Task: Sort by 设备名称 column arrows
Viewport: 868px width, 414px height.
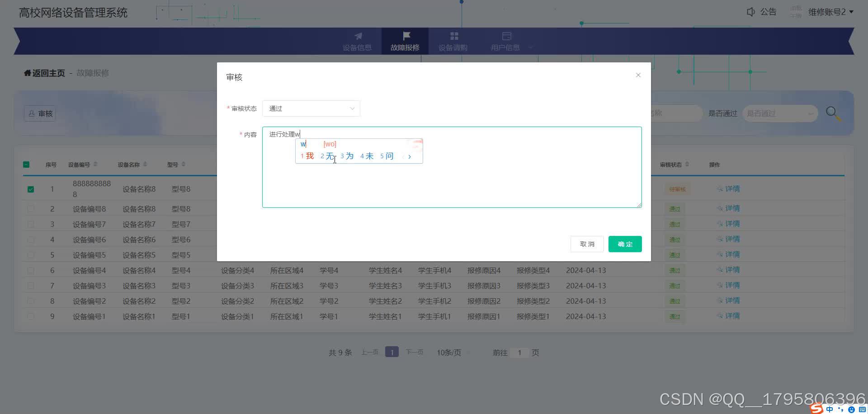Action: [x=145, y=164]
